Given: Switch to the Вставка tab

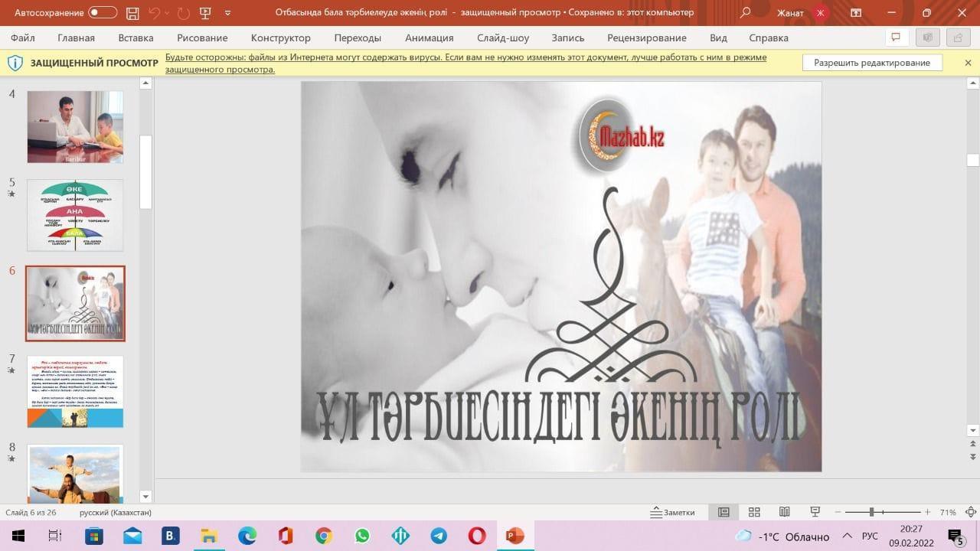Looking at the screenshot, I should [136, 37].
